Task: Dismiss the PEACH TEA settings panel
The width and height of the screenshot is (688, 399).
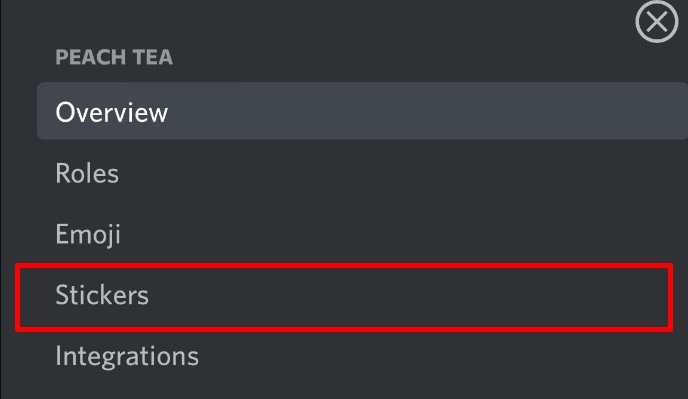Action: [656, 22]
